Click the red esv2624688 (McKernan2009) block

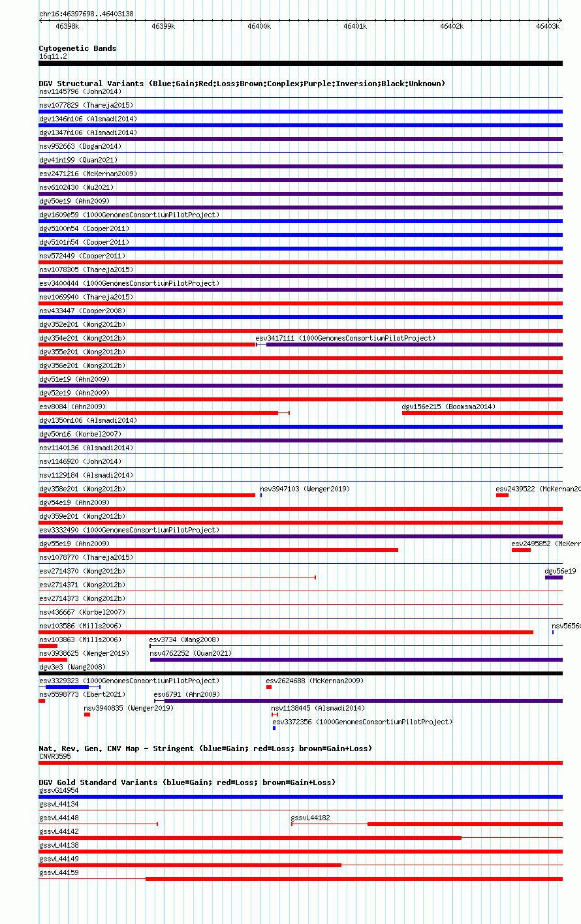pos(269,687)
